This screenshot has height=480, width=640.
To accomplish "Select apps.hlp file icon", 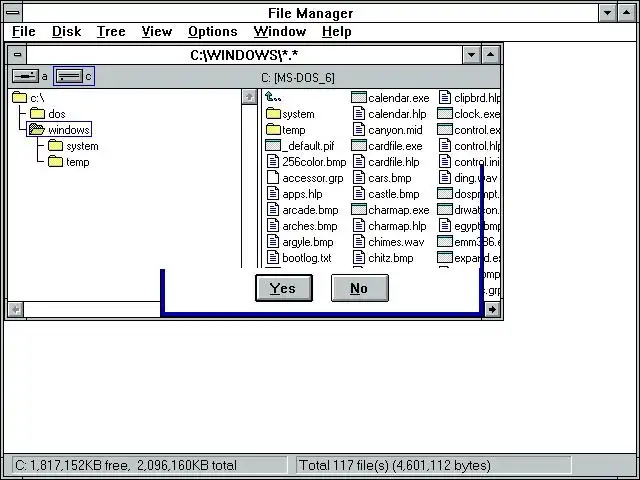I will (273, 193).
